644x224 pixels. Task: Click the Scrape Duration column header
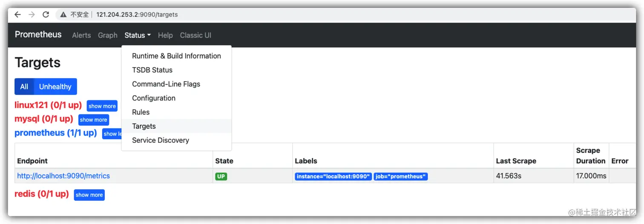[x=590, y=156]
